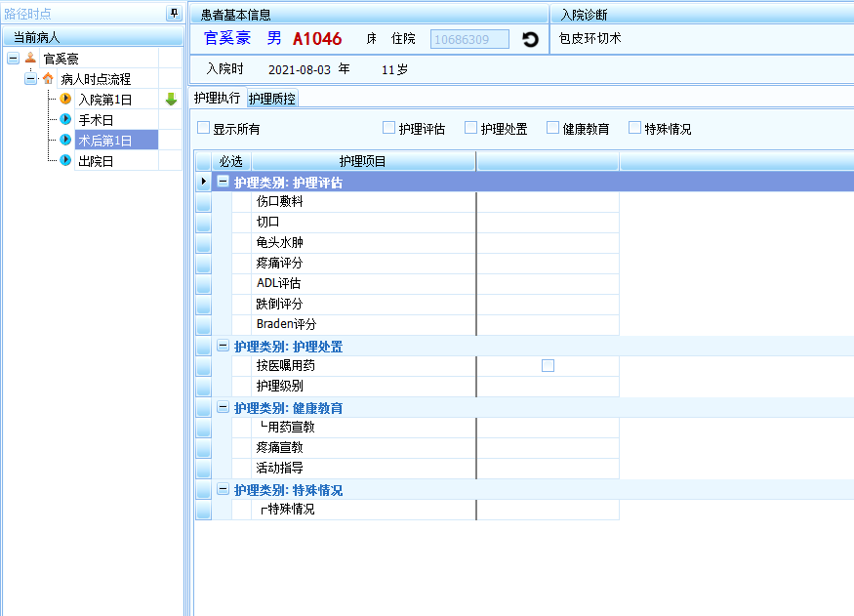Collapse the 护理类别: 健康教育 group
The height and width of the screenshot is (616, 854).
pos(224,407)
